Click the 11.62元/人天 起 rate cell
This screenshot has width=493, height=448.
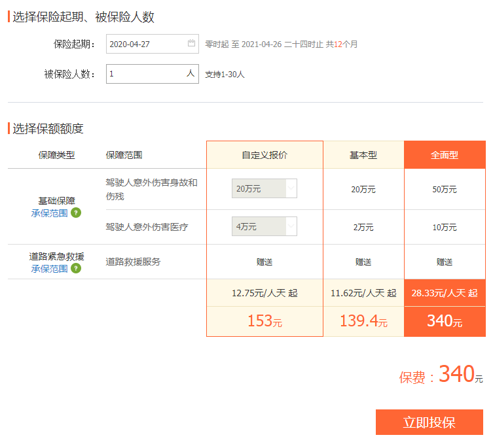[x=363, y=293]
